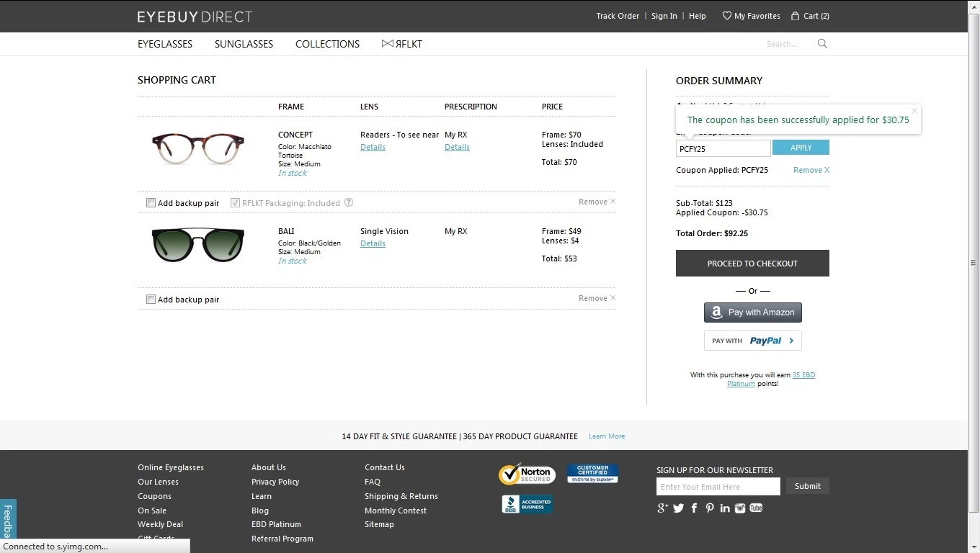The image size is (980, 553).
Task: Open the Pinterest social icon
Action: 710,508
